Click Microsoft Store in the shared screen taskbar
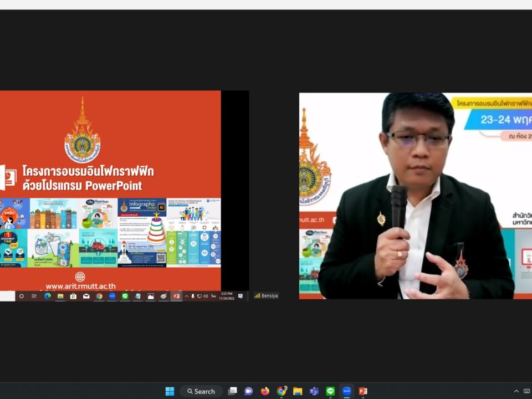This screenshot has width=532, height=399. 73,296
